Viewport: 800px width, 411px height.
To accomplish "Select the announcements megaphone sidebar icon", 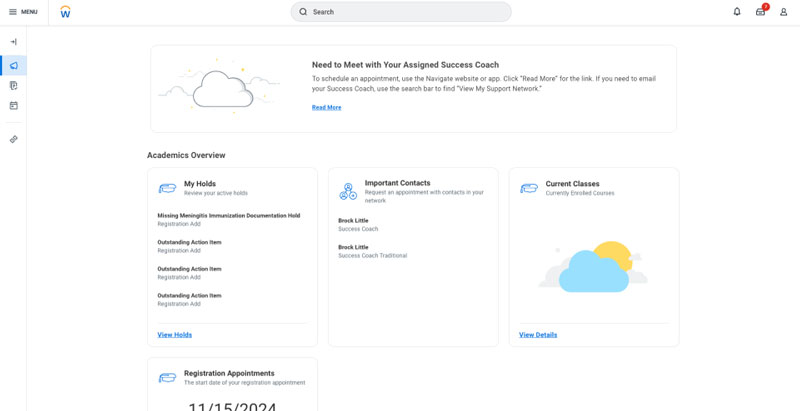I will 13,66.
